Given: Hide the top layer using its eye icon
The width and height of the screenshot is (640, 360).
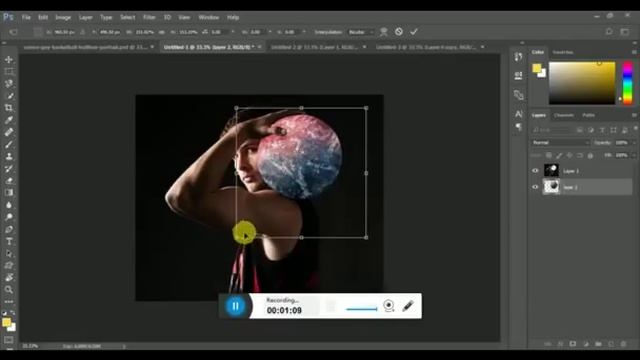Looking at the screenshot, I should pos(535,171).
